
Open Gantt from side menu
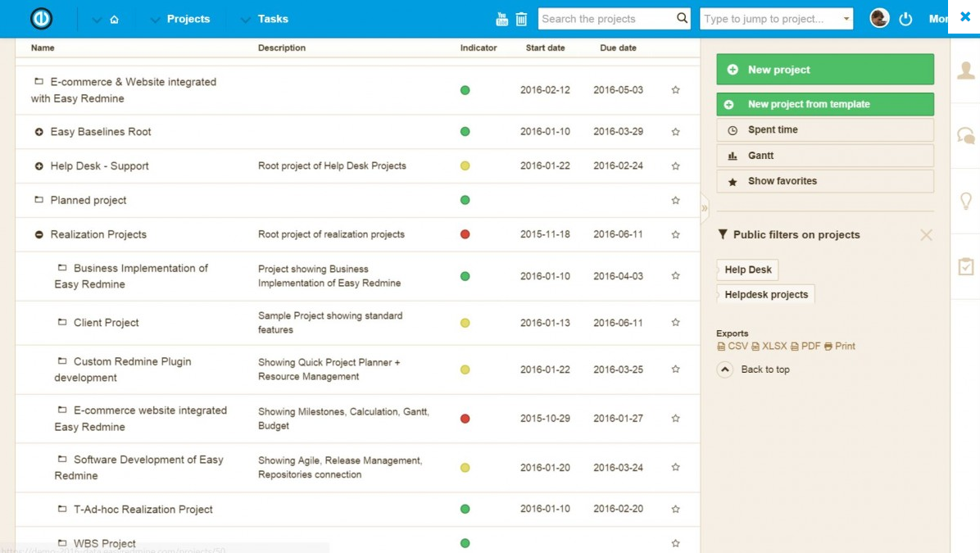pos(825,156)
